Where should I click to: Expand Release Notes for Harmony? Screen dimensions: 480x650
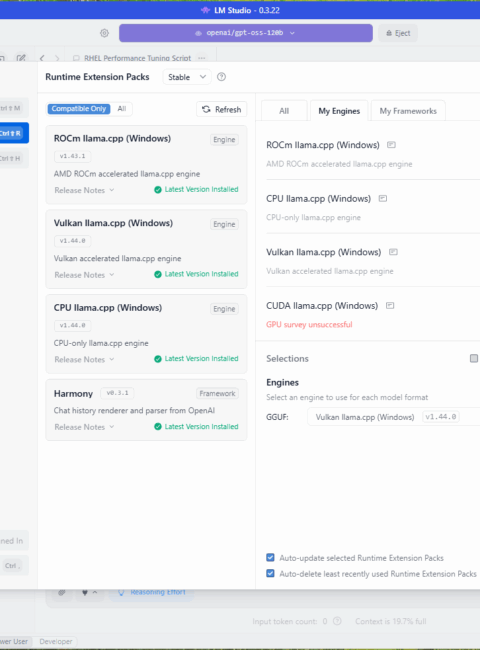84,427
